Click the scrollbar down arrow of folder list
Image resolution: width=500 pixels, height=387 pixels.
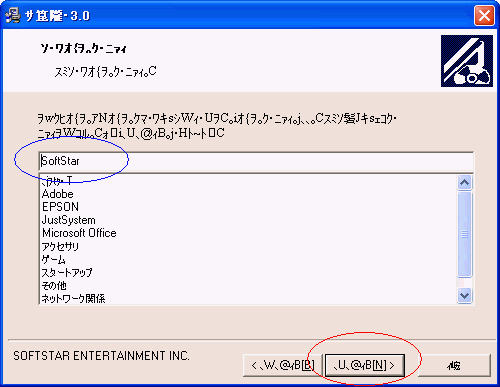(x=465, y=296)
